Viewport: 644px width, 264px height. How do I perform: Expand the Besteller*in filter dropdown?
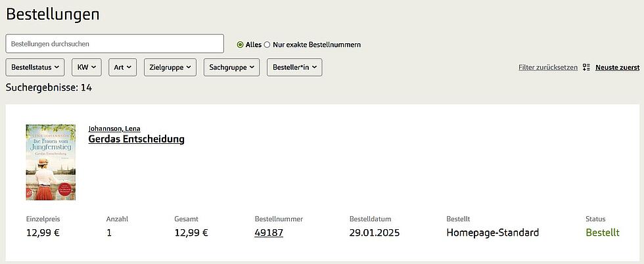tap(294, 67)
